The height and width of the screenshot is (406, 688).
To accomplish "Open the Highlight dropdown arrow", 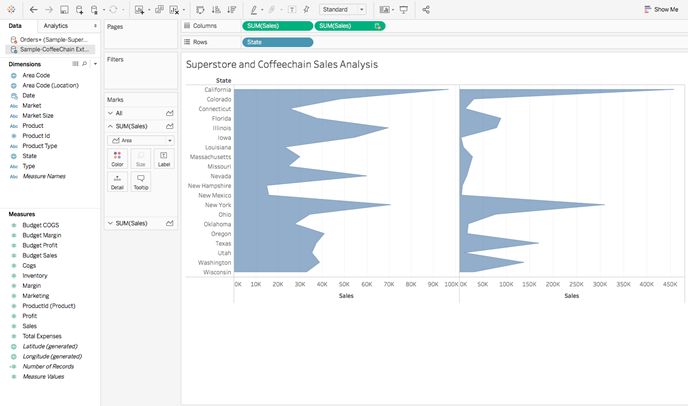I will pyautogui.click(x=262, y=10).
